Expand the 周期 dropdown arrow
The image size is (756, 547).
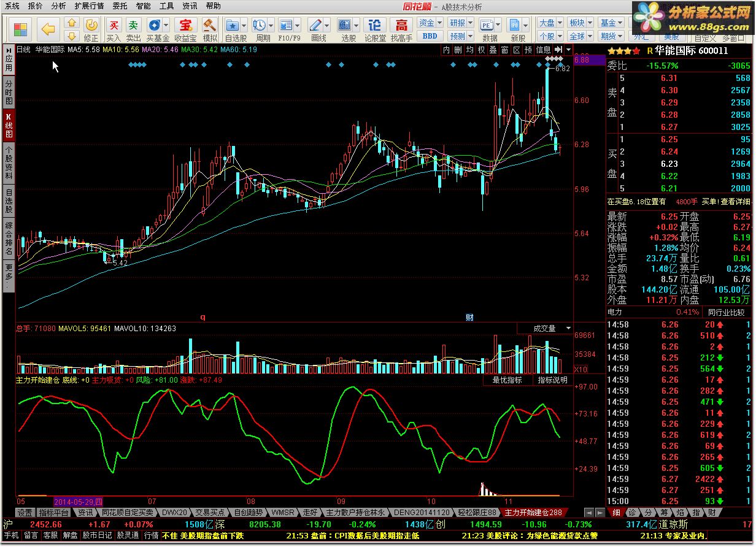point(271,25)
